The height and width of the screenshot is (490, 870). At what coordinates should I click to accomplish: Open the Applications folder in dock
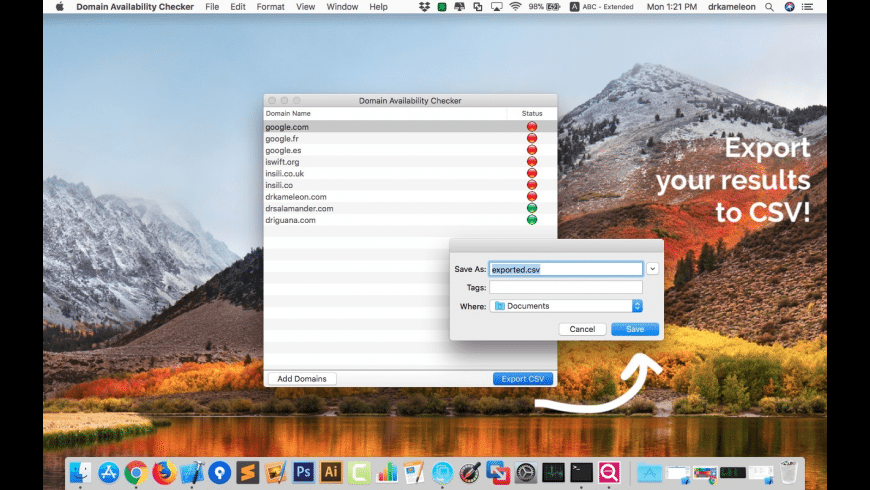pyautogui.click(x=650, y=473)
